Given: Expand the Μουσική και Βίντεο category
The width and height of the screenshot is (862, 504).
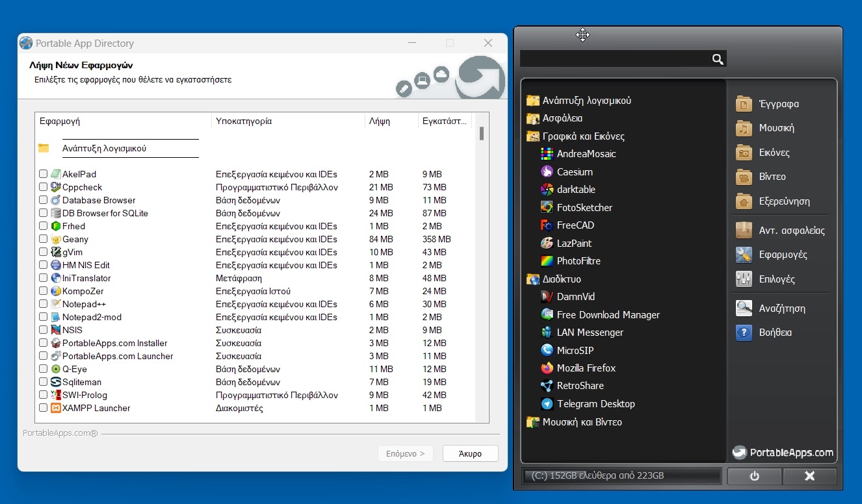Looking at the screenshot, I should tap(574, 422).
